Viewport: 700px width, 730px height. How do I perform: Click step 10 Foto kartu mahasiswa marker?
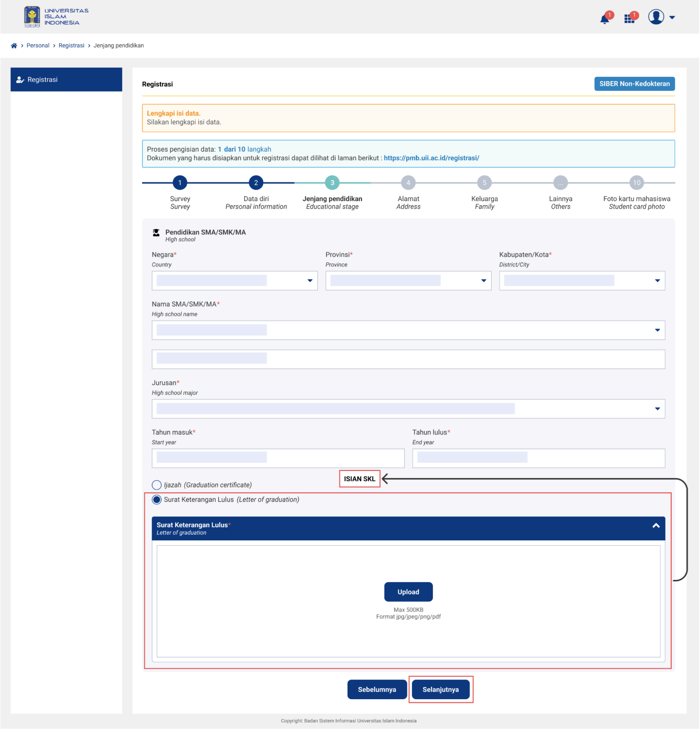[x=636, y=183]
